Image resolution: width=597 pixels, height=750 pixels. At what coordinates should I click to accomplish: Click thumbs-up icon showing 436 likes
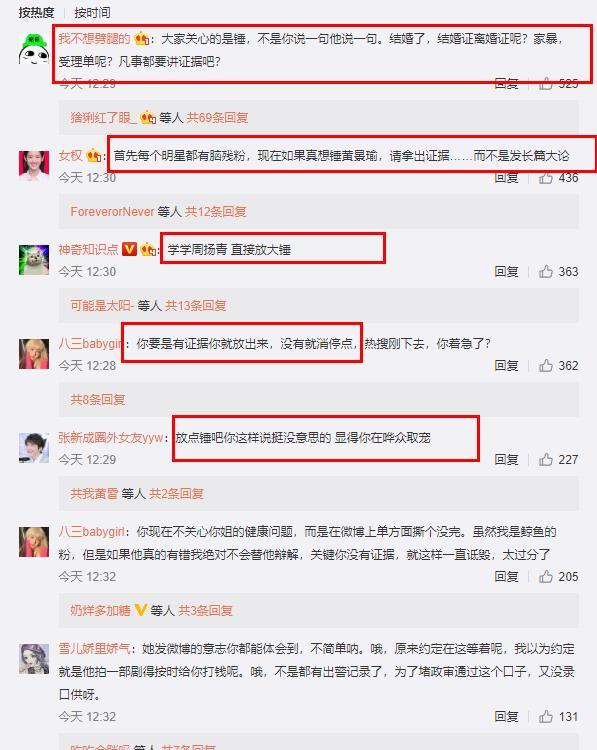546,178
